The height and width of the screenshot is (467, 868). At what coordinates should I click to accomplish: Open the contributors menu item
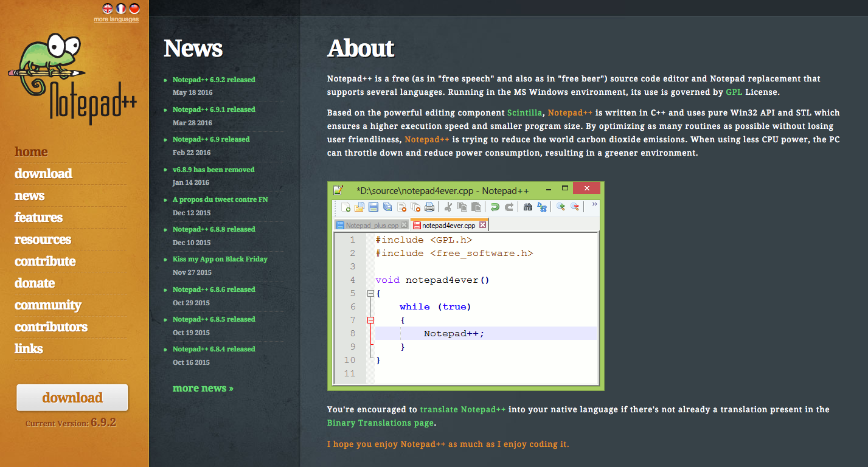51,327
